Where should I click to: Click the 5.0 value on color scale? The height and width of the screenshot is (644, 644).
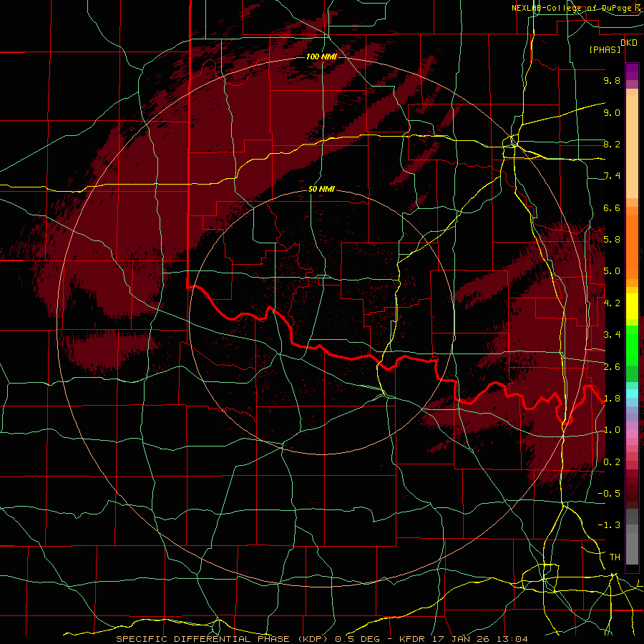click(x=612, y=271)
